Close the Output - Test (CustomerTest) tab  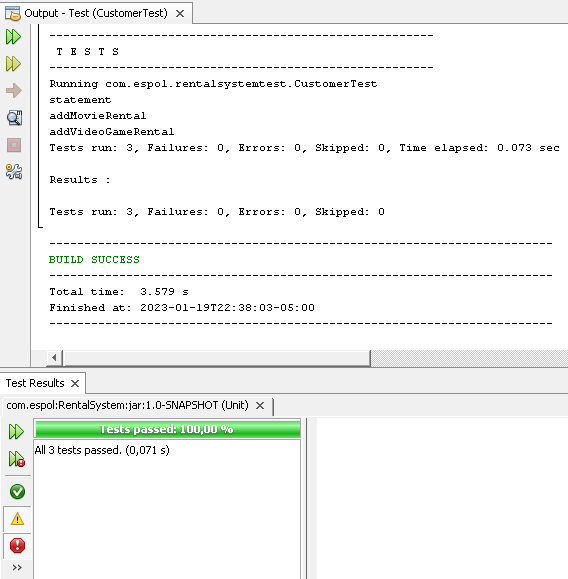click(x=180, y=14)
